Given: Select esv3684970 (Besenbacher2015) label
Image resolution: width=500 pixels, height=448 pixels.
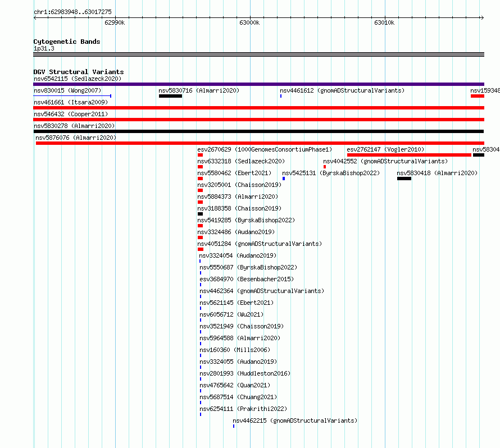Looking at the screenshot, I should (x=247, y=279).
